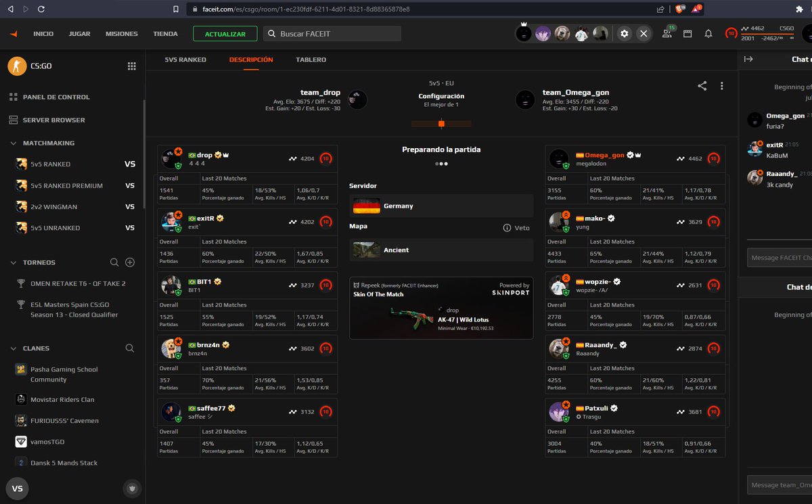This screenshot has height=504, width=812.
Task: Open the VS circle button at the bottom left
Action: coord(17,488)
